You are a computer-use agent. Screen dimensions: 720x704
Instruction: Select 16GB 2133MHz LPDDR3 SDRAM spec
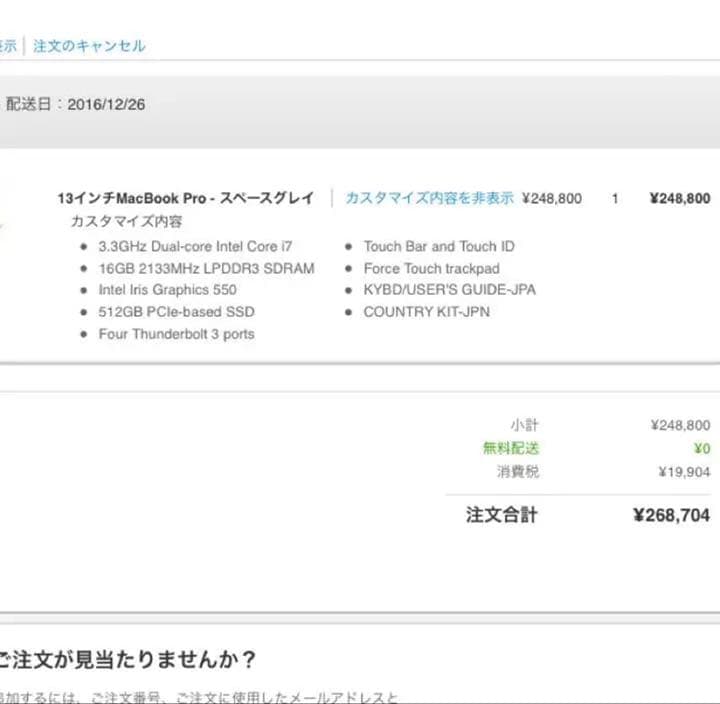(x=207, y=268)
